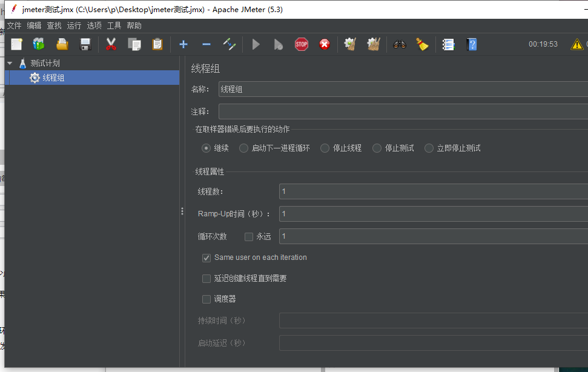The image size is (588, 372).
Task: Click the Ramp-Up时间 input field
Action: click(434, 214)
